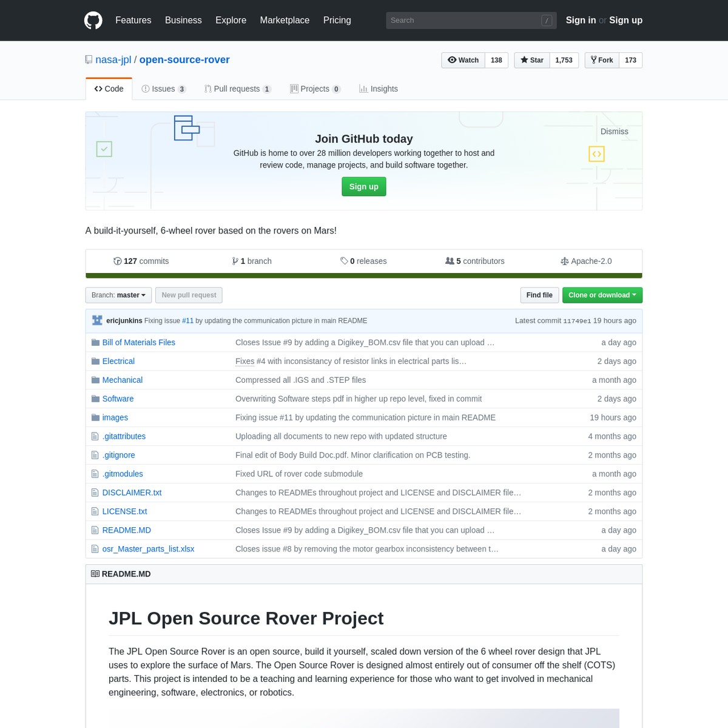728x728 pixels.
Task: Fork the repository using Fork button
Action: [x=602, y=60]
